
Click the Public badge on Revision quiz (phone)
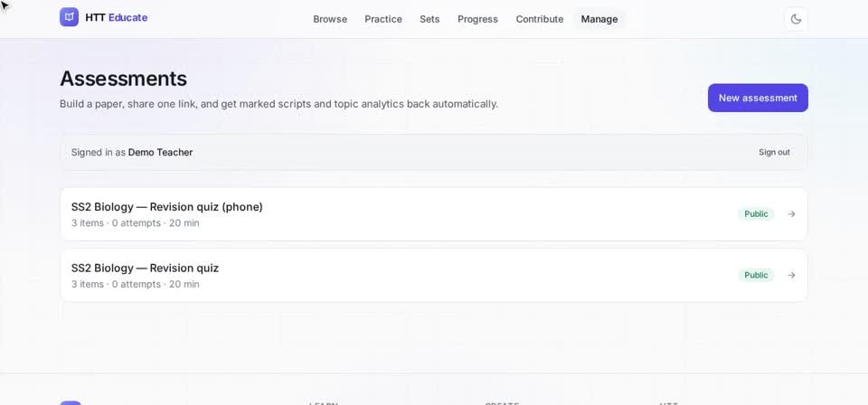756,214
